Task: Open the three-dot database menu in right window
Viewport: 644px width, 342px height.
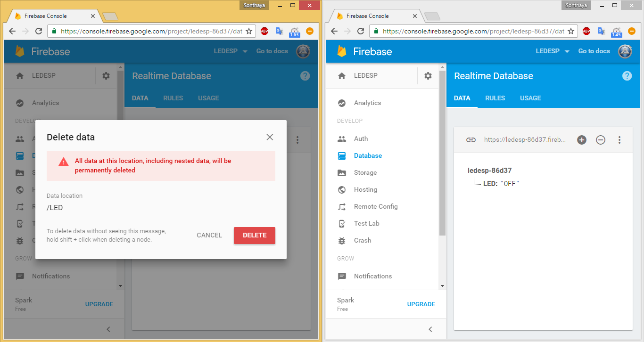Action: pyautogui.click(x=619, y=140)
